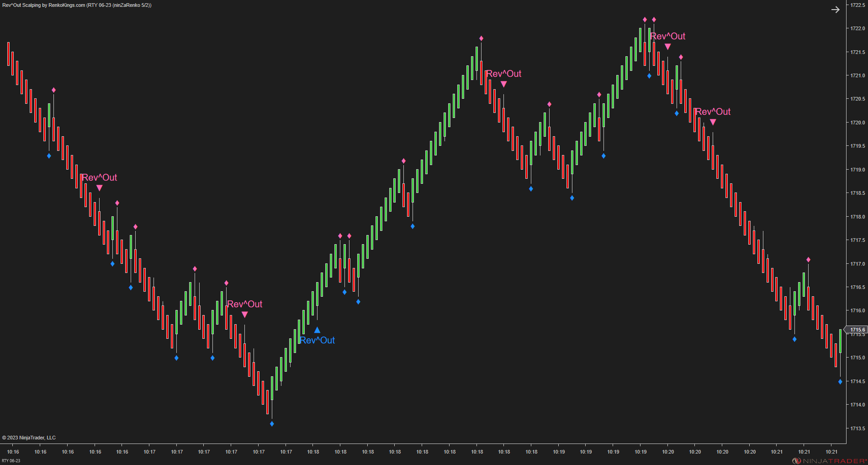Click the blue Rev^Out text label near 10:18
The height and width of the screenshot is (465, 868).
tap(318, 340)
